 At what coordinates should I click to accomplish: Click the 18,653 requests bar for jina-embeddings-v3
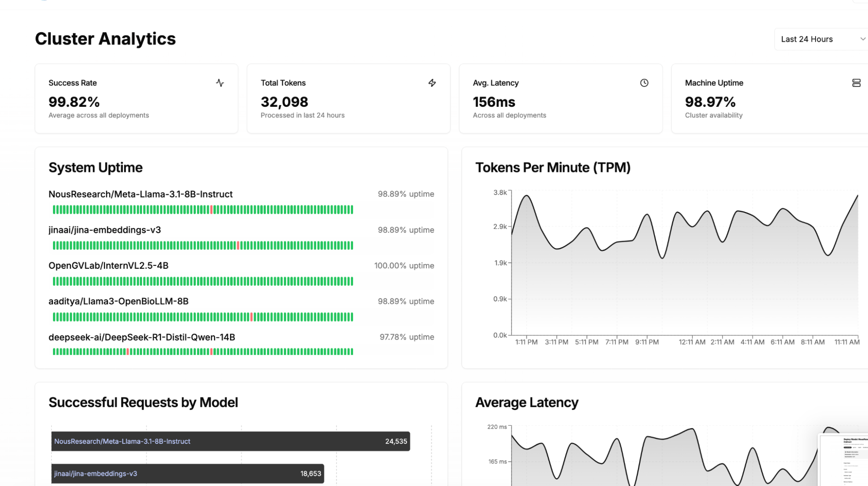click(188, 473)
